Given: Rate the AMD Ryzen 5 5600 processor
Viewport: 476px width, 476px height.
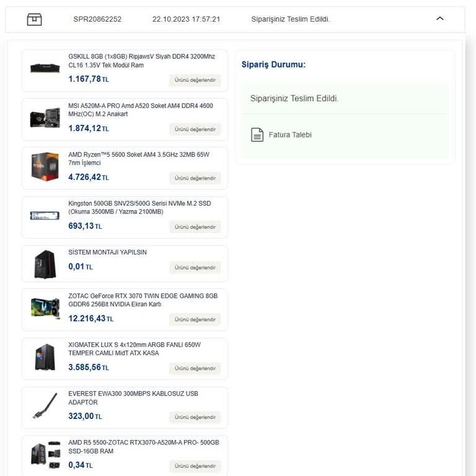Looking at the screenshot, I should [195, 178].
